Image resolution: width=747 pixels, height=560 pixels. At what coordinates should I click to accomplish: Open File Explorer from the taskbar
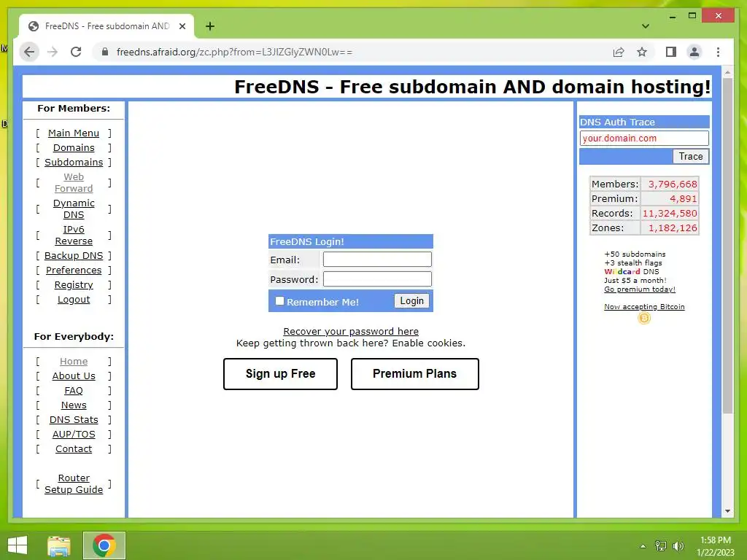59,545
